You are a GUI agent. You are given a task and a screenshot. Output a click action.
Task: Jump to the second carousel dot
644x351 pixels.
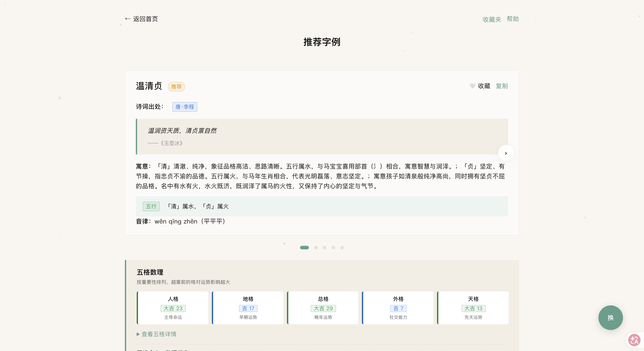tap(316, 248)
